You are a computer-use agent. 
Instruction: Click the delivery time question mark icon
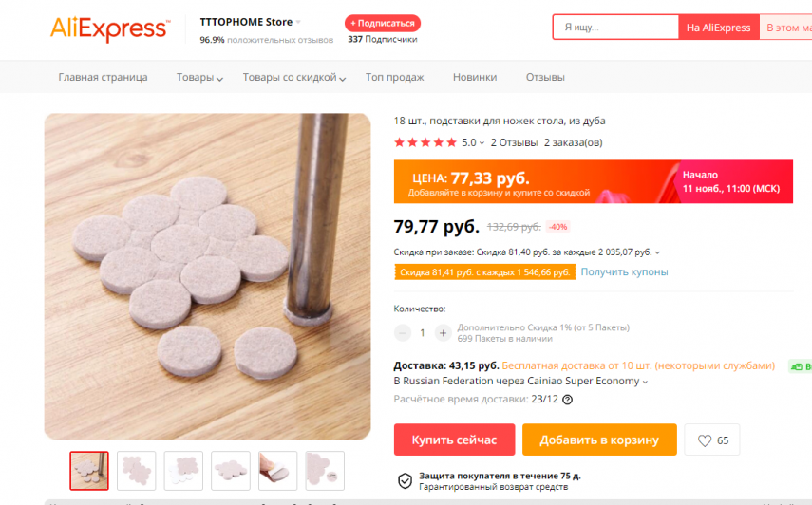pyautogui.click(x=568, y=400)
